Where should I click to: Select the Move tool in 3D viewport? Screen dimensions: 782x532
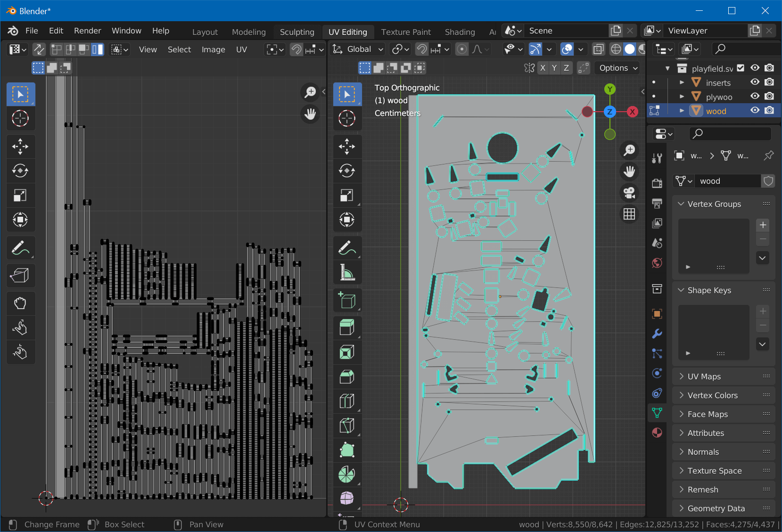(347, 146)
